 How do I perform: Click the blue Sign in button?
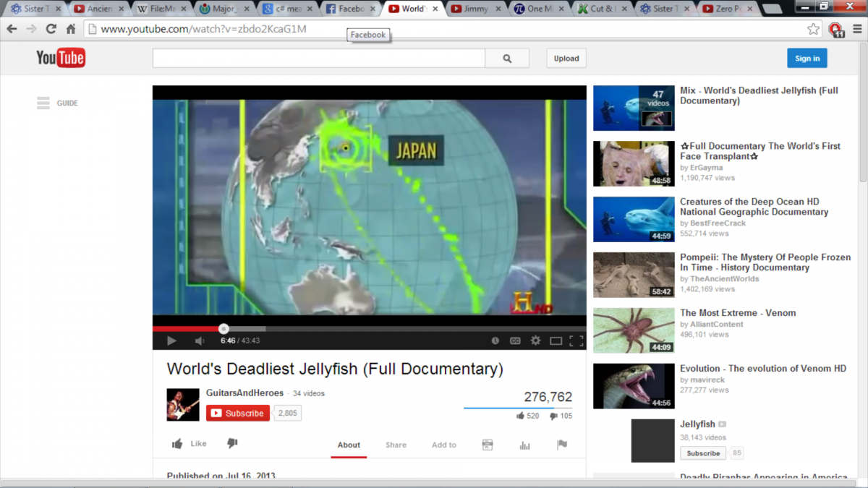point(807,59)
